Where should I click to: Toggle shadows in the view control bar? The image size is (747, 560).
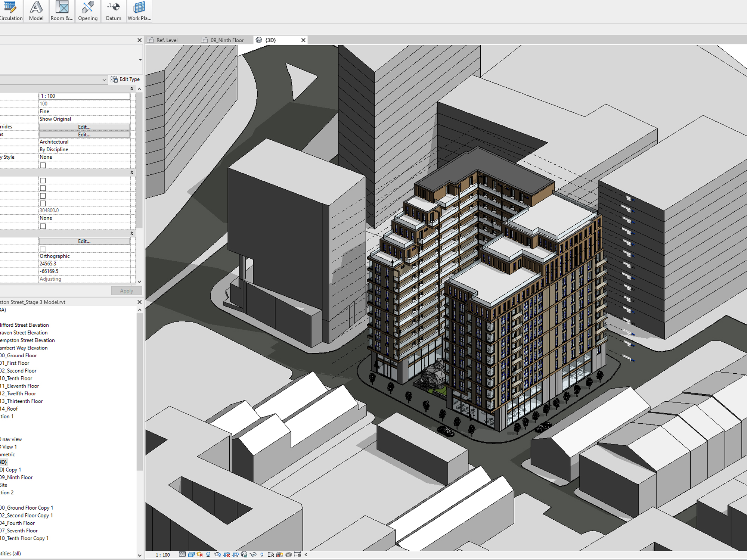pyautogui.click(x=208, y=555)
